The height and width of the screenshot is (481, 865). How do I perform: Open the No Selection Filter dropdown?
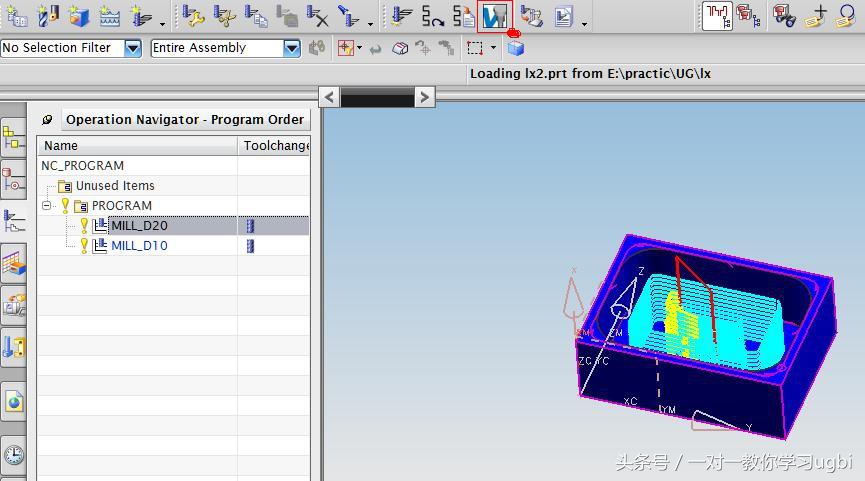[x=132, y=48]
